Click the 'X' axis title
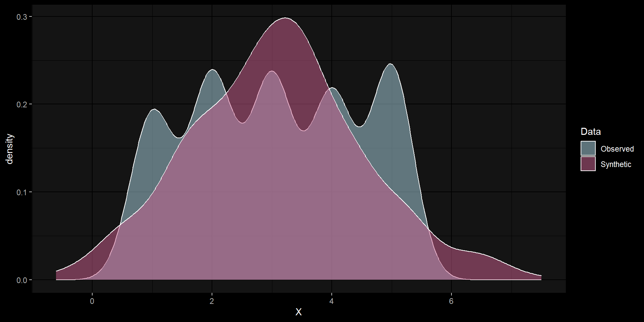 [x=298, y=312]
